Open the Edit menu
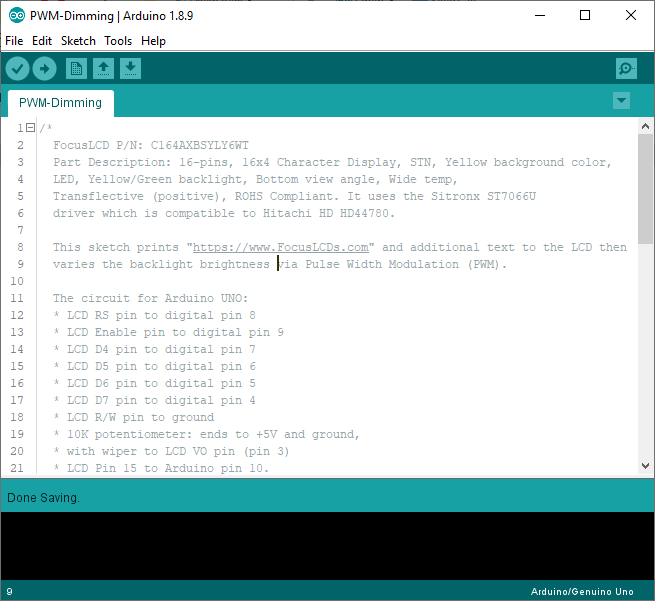This screenshot has height=601, width=655. (42, 41)
